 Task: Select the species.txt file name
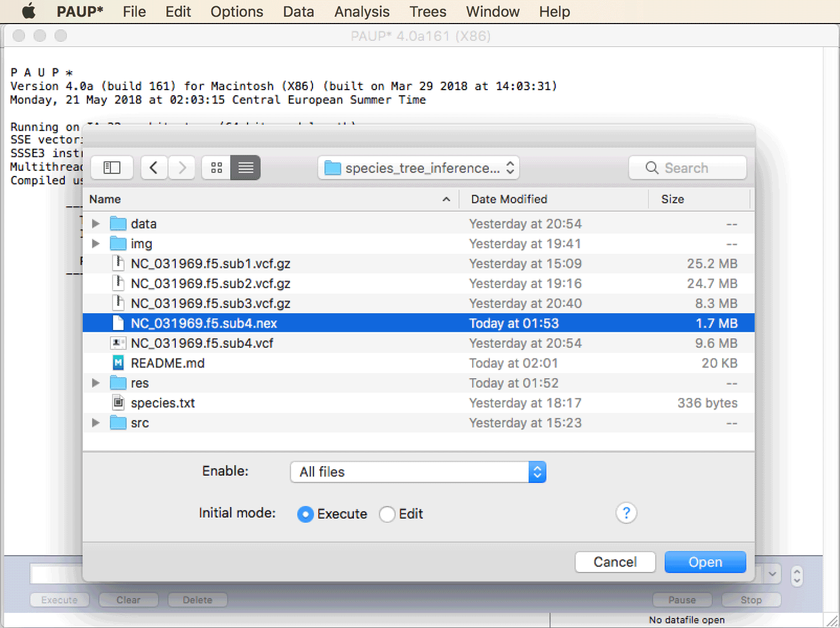[x=163, y=403]
